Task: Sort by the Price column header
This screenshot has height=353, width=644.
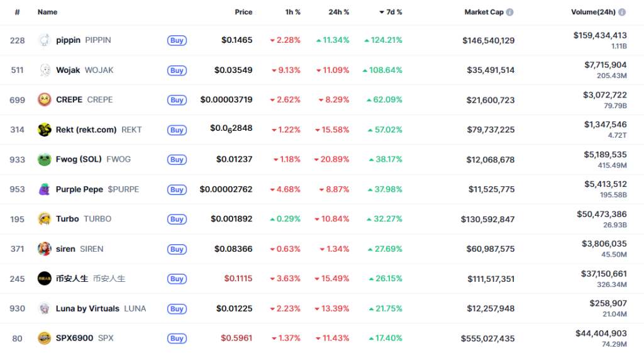Action: coord(243,12)
